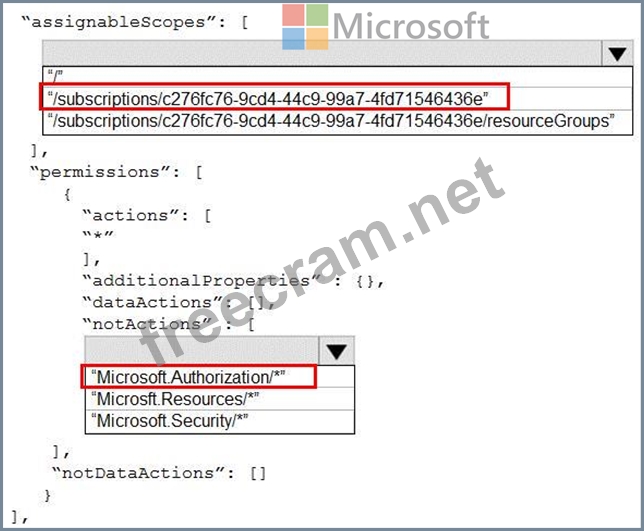Select the Microsoft.Security/* option
The width and height of the screenshot is (644, 531).
click(x=220, y=421)
